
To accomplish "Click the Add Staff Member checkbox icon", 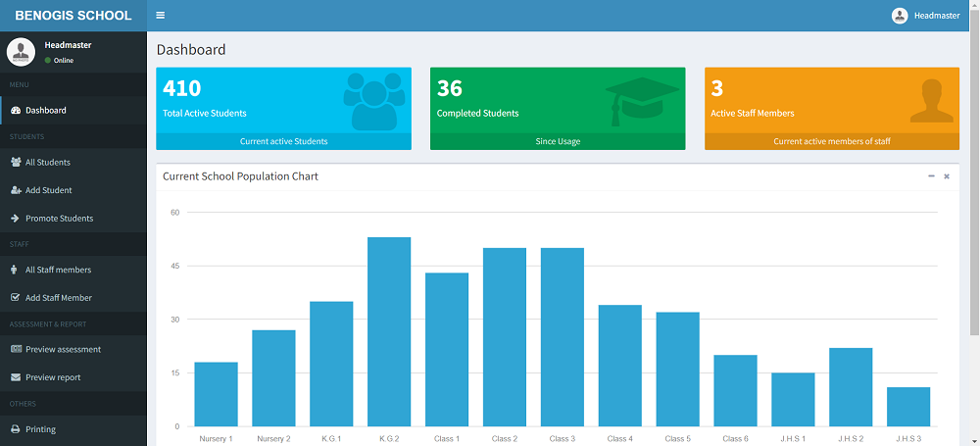I will (16, 298).
